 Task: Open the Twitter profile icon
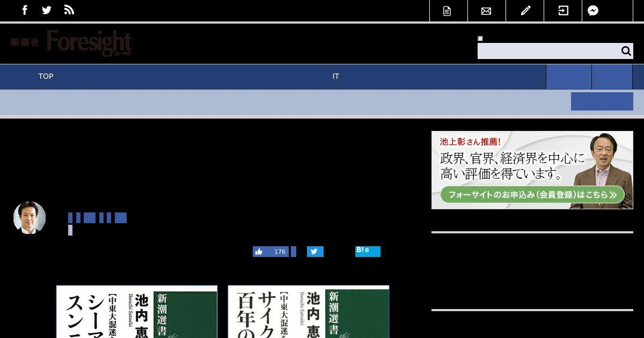[x=47, y=10]
